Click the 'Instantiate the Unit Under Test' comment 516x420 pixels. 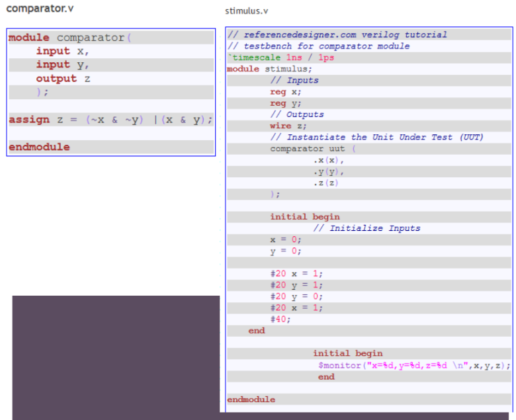377,137
